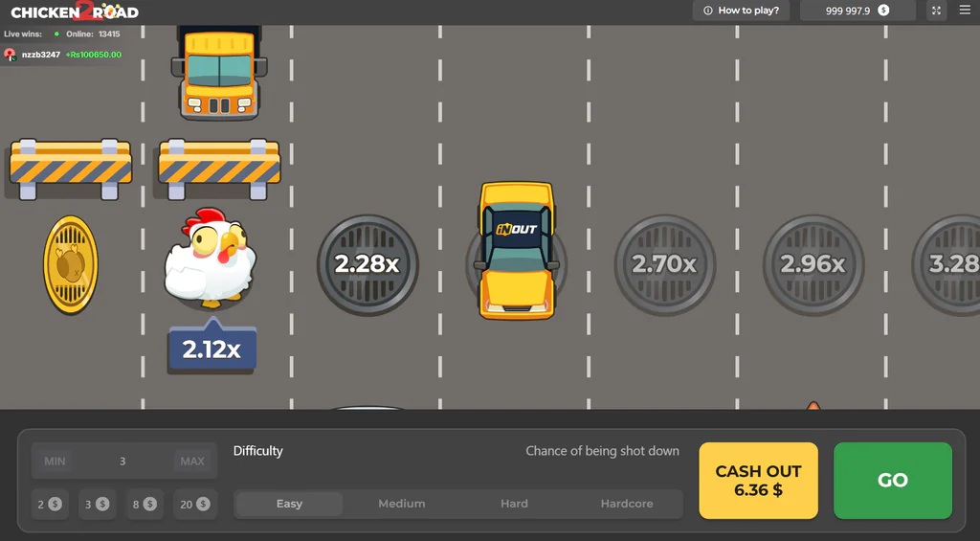
Task: Cash out 6.36 $
Action: click(758, 481)
